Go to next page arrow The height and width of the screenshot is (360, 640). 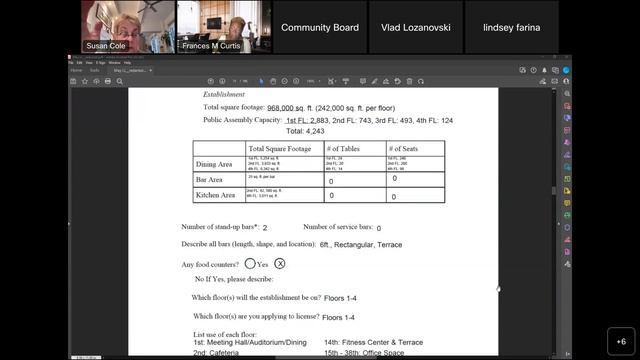[x=222, y=81]
